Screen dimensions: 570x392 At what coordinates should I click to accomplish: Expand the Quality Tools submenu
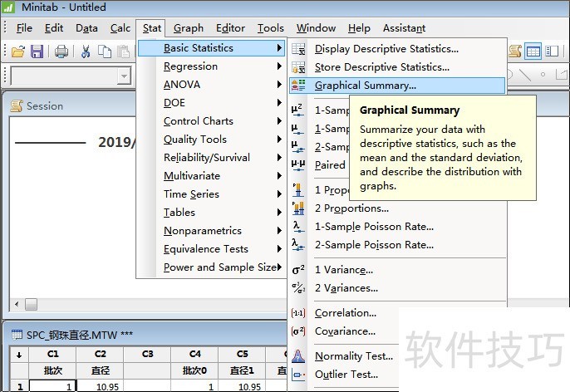click(210, 140)
